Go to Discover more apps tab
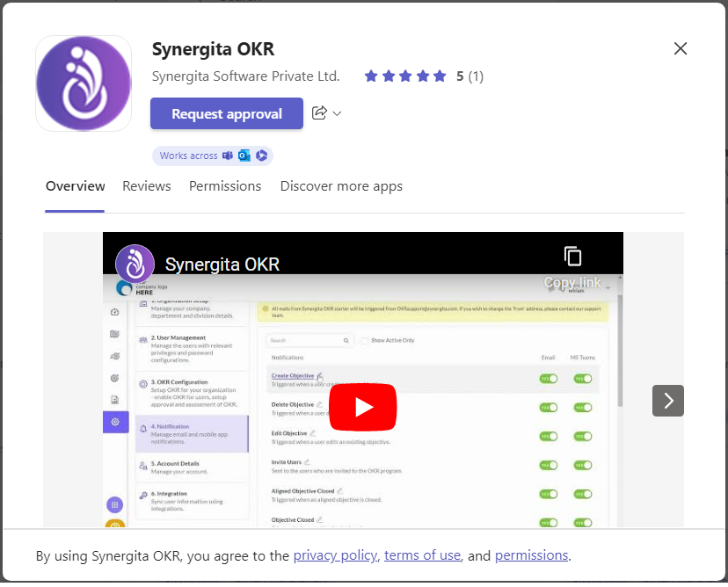Viewport: 728px width, 587px height. point(341,186)
